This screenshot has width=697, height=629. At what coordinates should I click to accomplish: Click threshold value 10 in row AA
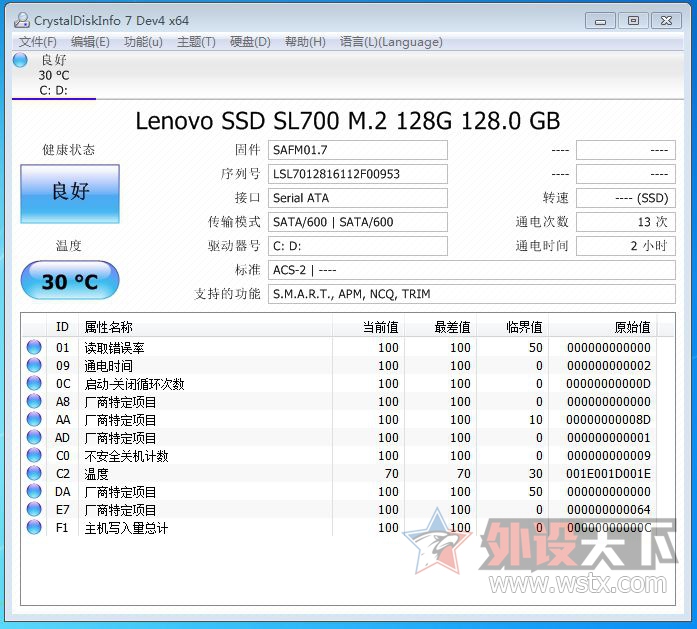click(x=536, y=420)
